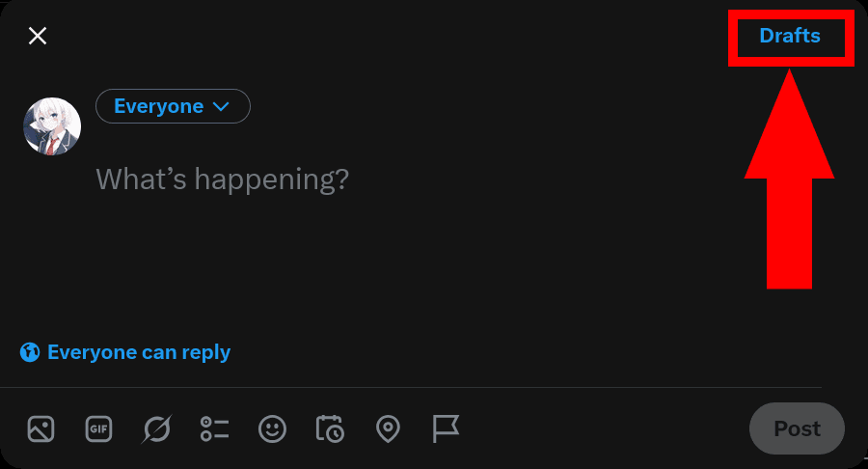Tag a location with the pin icon
Viewport: 868px width, 469px height.
coord(388,428)
